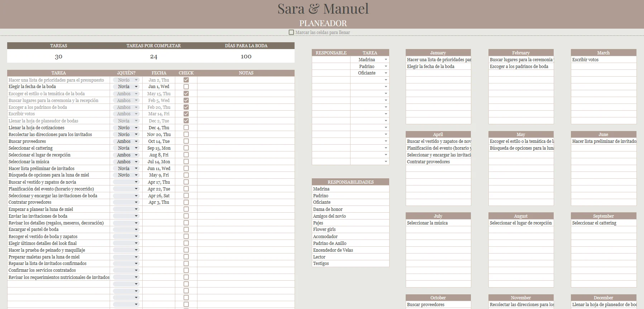Uncheck 'Escribir votos' task checkbox
The width and height of the screenshot is (644, 309).
click(186, 114)
